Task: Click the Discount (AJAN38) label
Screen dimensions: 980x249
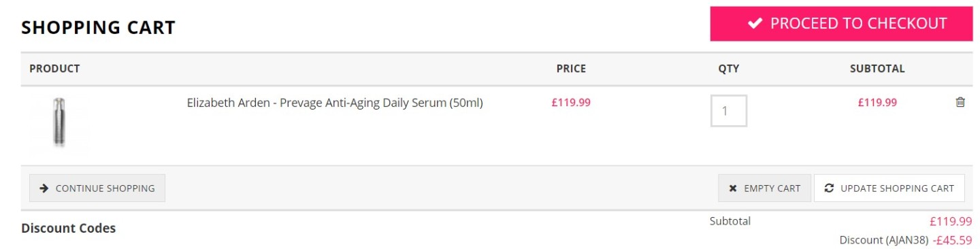Action: tap(884, 240)
